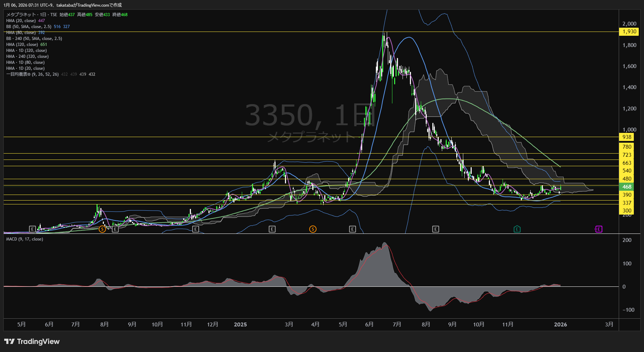Select the HMA (320, close) indicator legend

pyautogui.click(x=22, y=45)
